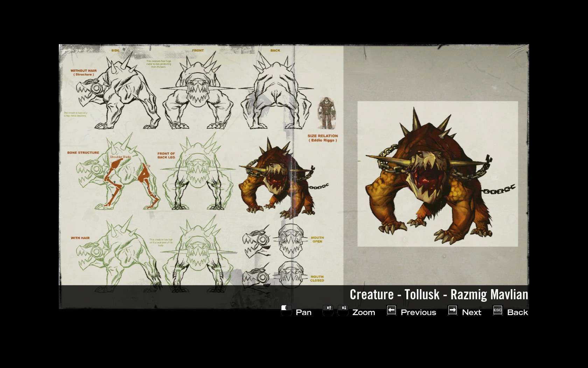Click the "FRONT OF BACK LEG" label
588x368 pixels.
point(166,155)
